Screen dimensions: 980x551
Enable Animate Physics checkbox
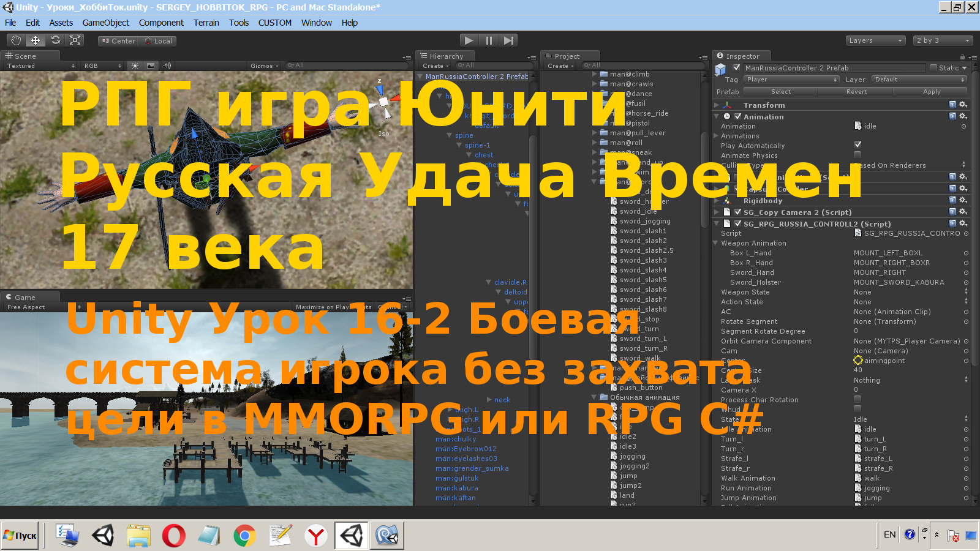(x=858, y=155)
